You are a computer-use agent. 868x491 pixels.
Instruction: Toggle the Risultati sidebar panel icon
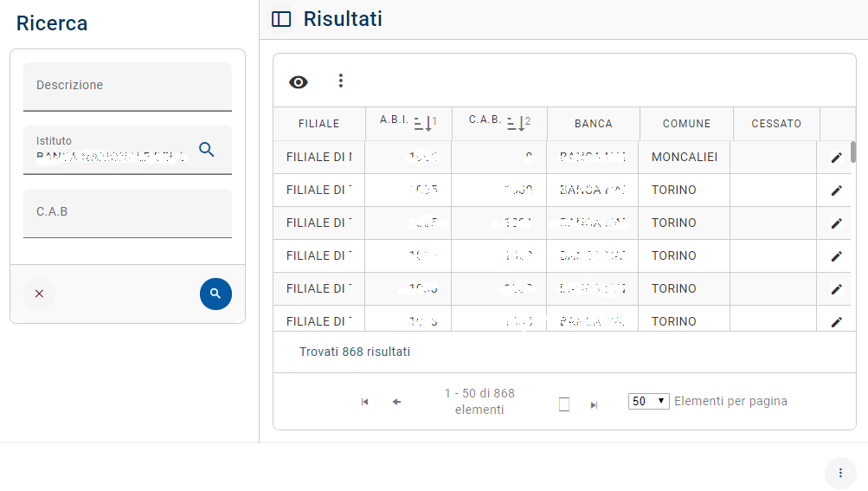(x=281, y=19)
